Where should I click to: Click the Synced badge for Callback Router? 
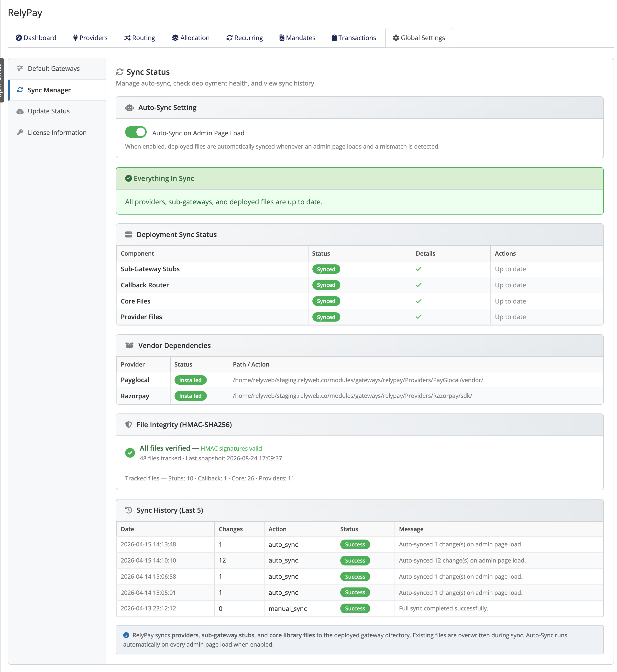pyautogui.click(x=326, y=285)
